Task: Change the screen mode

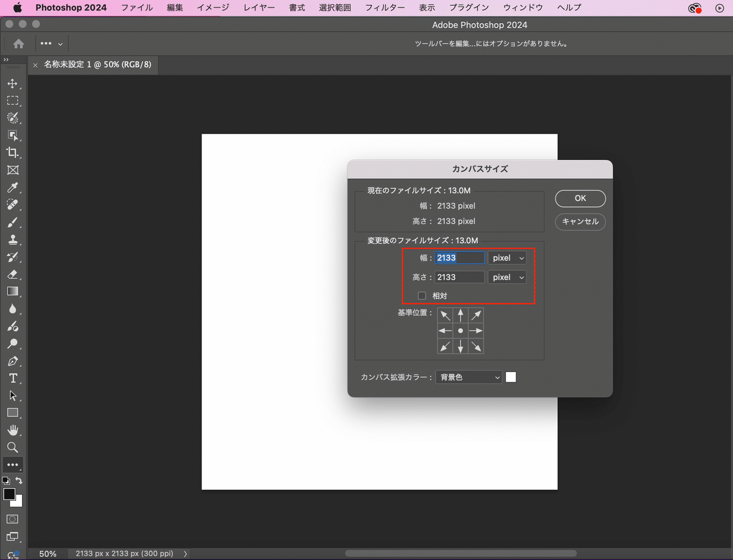Action: tap(13, 537)
